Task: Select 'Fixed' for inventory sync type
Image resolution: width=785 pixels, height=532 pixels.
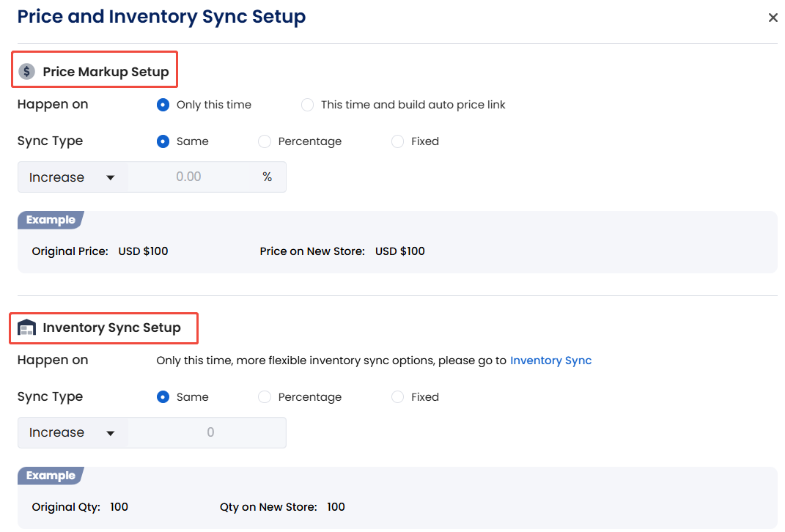Action: (x=397, y=397)
